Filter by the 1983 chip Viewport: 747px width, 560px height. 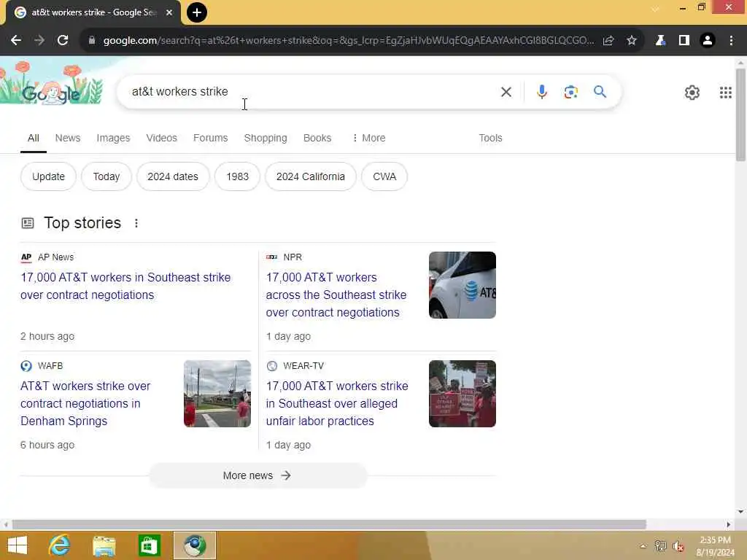pos(237,176)
